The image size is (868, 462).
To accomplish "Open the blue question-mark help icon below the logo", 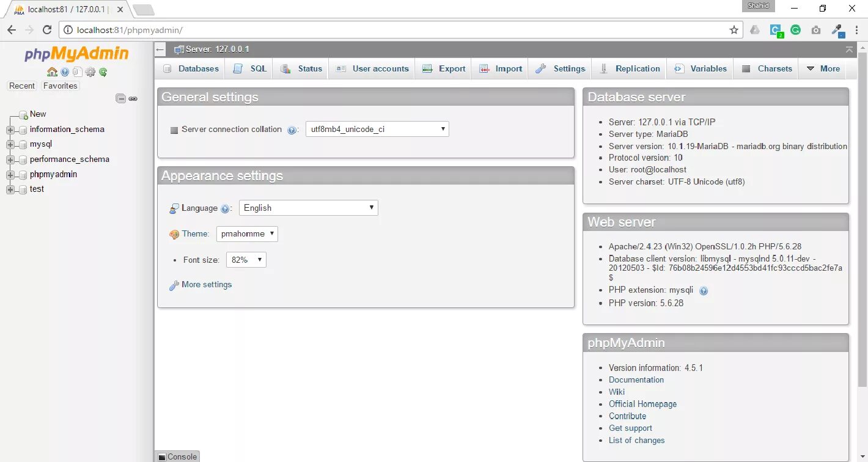I will [x=65, y=72].
